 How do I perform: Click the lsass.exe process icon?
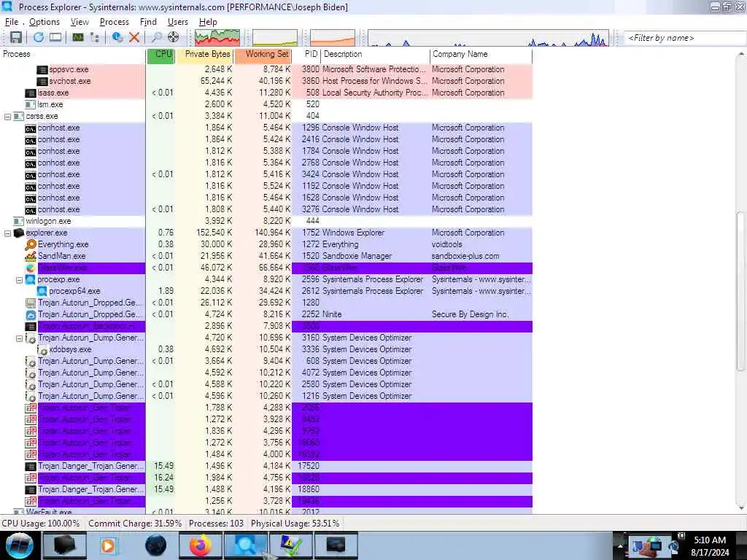point(31,93)
